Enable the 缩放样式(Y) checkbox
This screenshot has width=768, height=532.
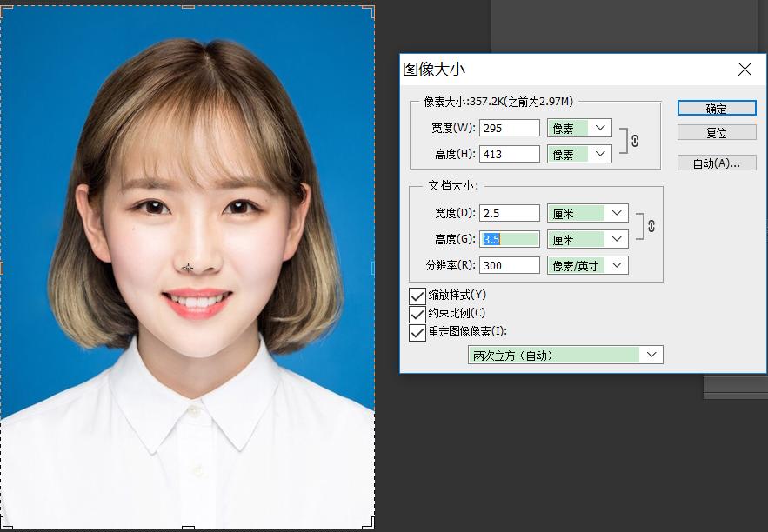(x=416, y=295)
